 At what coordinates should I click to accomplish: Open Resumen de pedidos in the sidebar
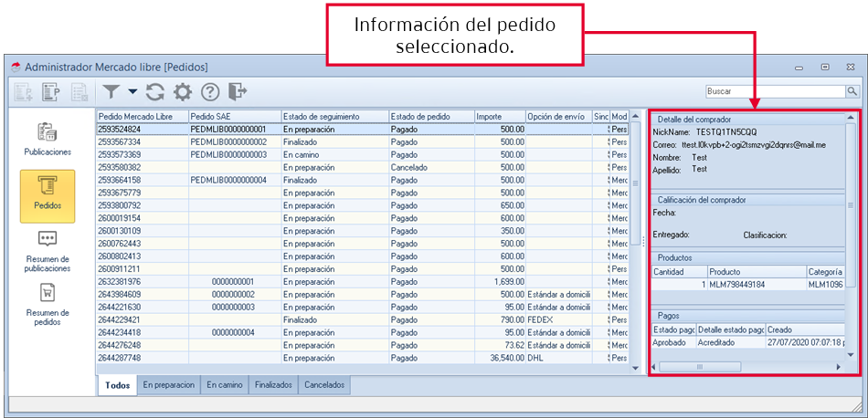point(48,304)
